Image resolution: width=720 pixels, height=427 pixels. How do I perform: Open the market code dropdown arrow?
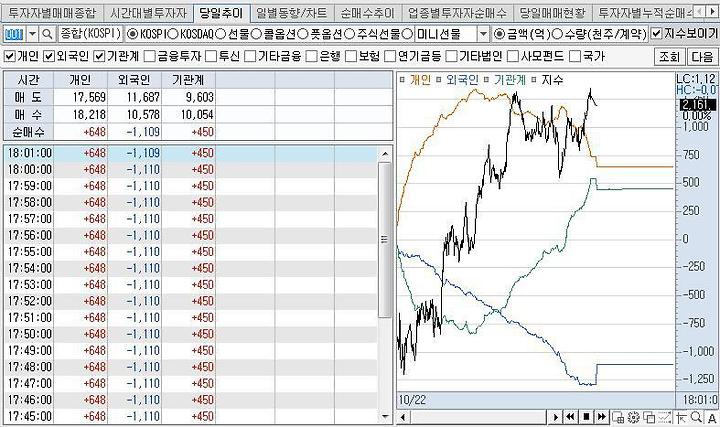pyautogui.click(x=33, y=34)
